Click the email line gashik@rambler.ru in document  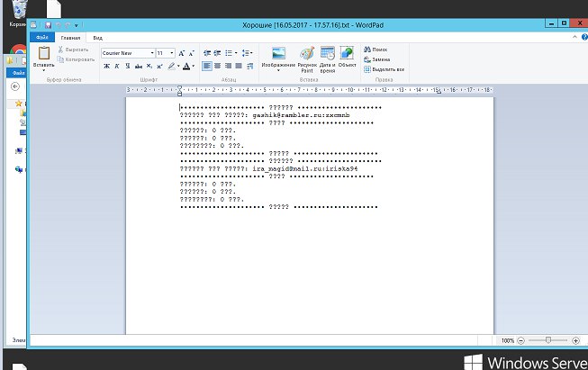pyautogui.click(x=284, y=115)
